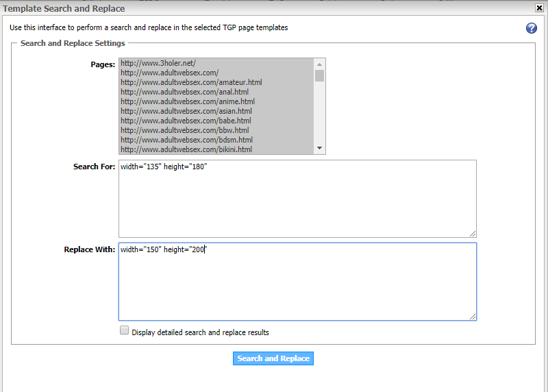
Task: Click inside the Replace With text area
Action: [x=297, y=281]
